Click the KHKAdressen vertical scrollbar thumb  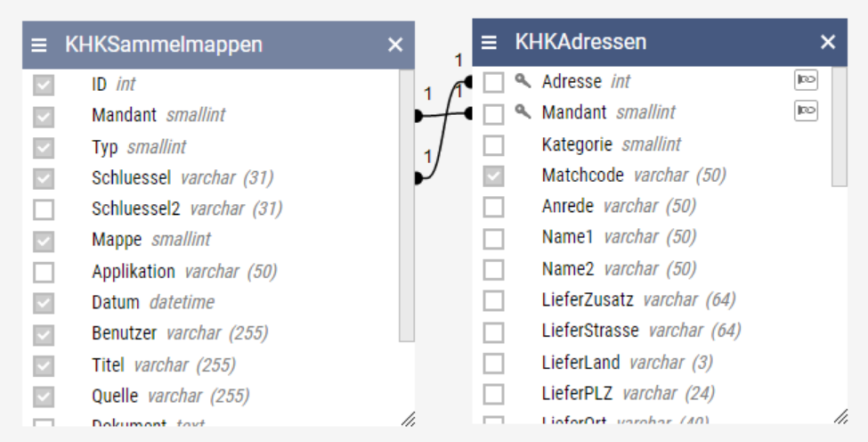[x=839, y=125]
